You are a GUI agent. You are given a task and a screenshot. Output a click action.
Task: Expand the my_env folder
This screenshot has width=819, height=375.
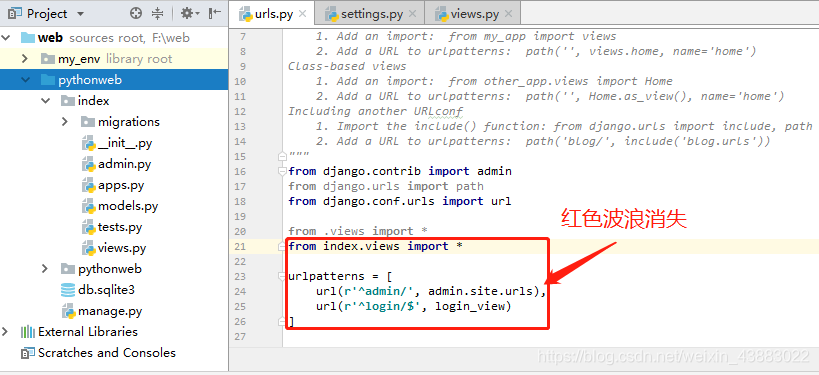point(25,58)
